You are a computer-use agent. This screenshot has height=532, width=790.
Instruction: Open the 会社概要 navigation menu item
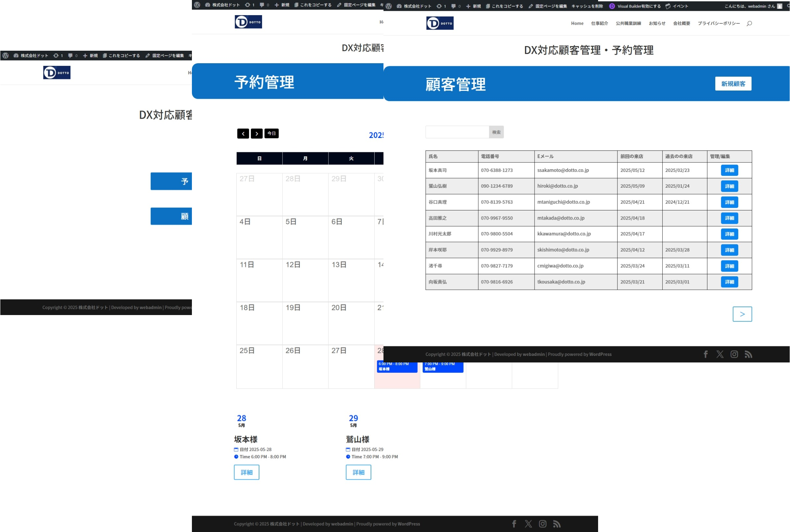681,23
